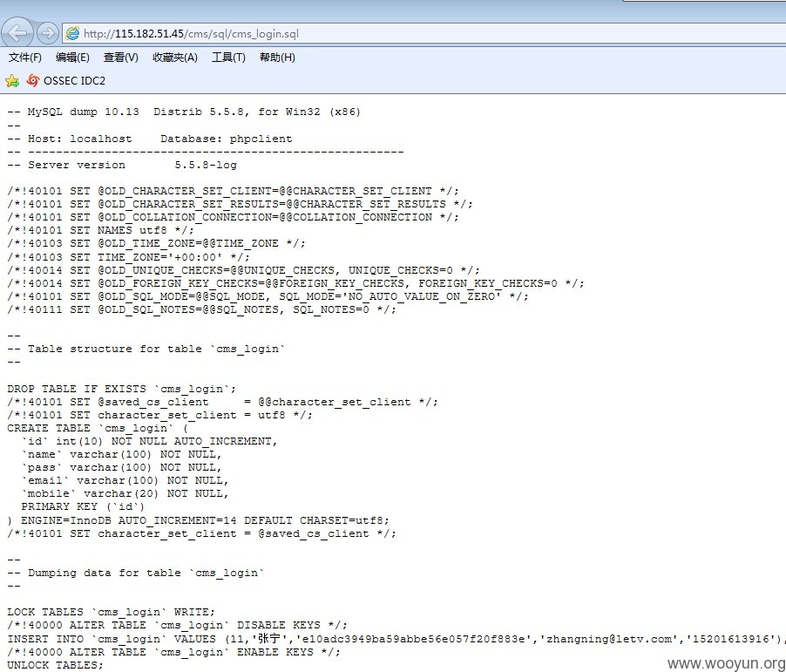Viewport: 786px width, 672px height.
Task: Click the 'DISABLE KEYS' ALTER TABLE line
Action: 177,625
